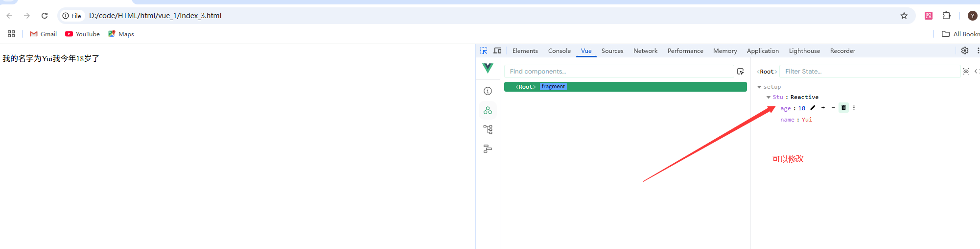Switch to the Network tab
Viewport: 980px width, 249px height.
(x=646, y=51)
